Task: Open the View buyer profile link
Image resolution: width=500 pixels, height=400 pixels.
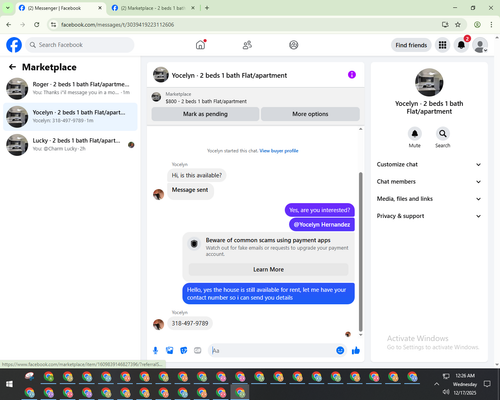Action: [x=279, y=151]
